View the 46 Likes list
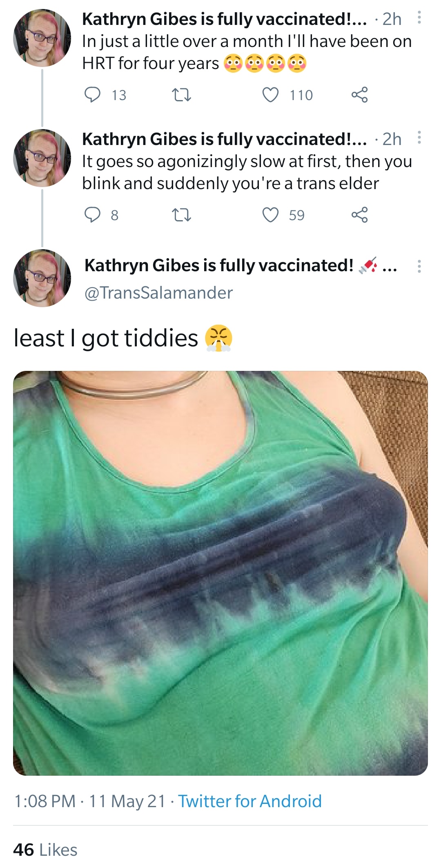Viewport: 441px width, 868px height. (x=45, y=850)
